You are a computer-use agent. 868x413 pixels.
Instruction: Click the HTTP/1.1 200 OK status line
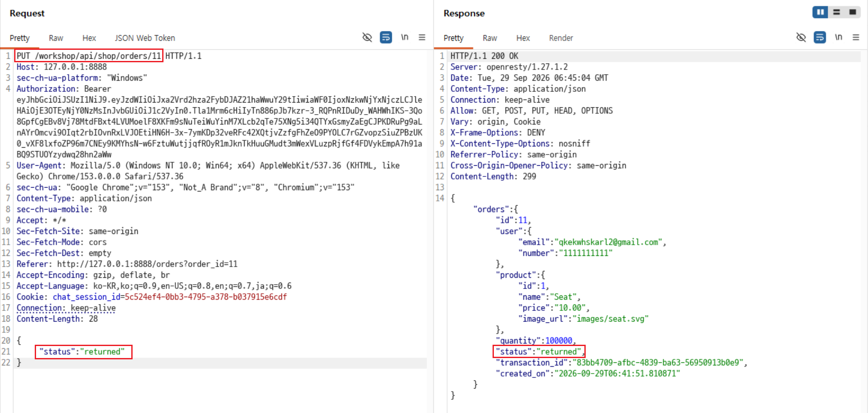[484, 56]
